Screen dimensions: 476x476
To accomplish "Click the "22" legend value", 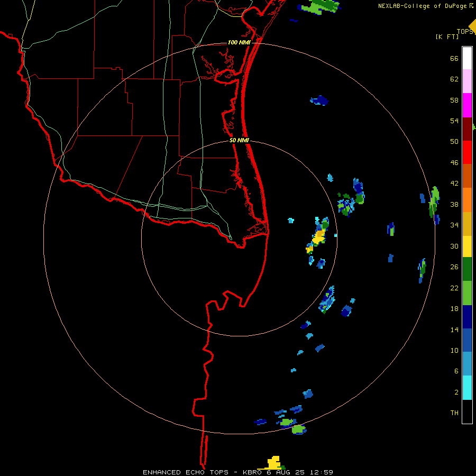I will tap(454, 288).
